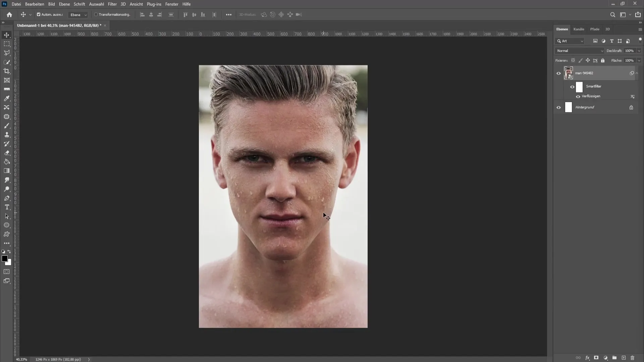Toggle Smartfilter visibility on layer

click(x=572, y=86)
